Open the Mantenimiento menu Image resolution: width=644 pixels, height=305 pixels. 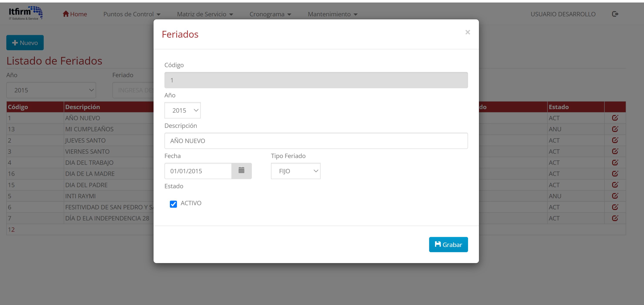coord(333,14)
